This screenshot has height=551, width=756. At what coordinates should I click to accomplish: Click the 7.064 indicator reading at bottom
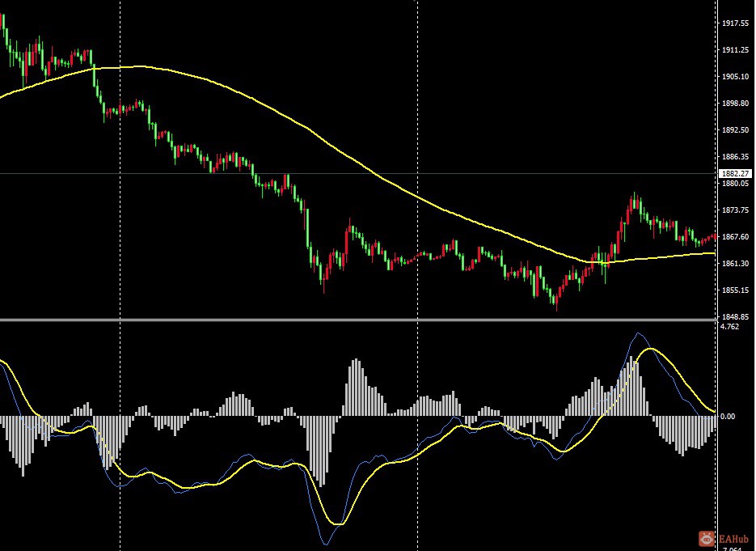click(731, 547)
